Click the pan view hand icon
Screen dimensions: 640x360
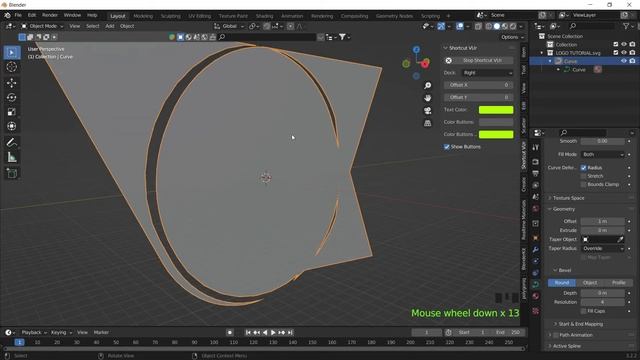point(427,98)
